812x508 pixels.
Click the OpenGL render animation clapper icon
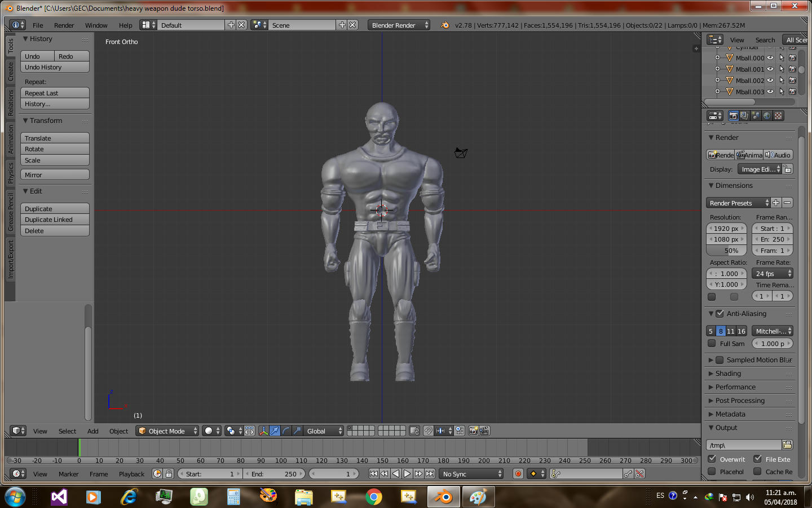point(484,431)
